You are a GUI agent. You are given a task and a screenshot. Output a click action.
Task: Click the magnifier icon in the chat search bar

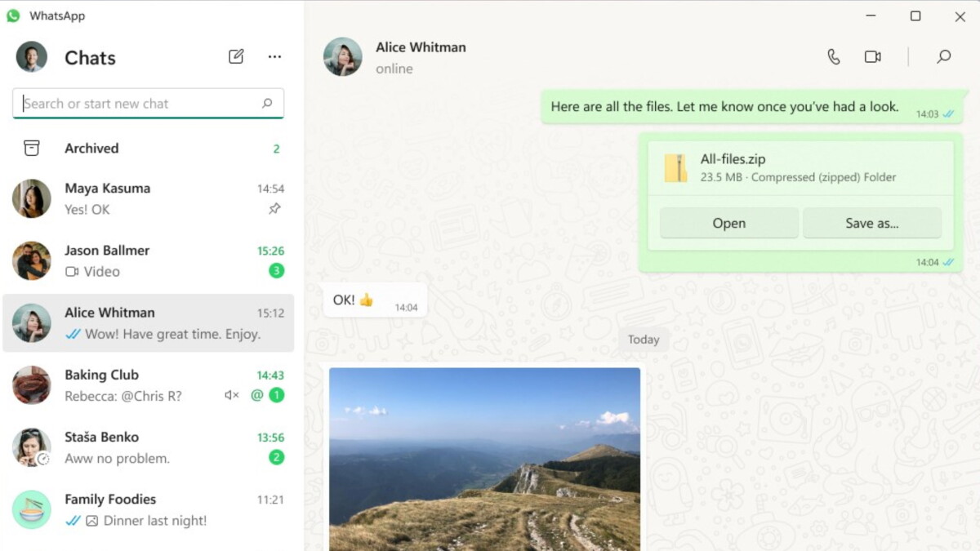(x=267, y=103)
